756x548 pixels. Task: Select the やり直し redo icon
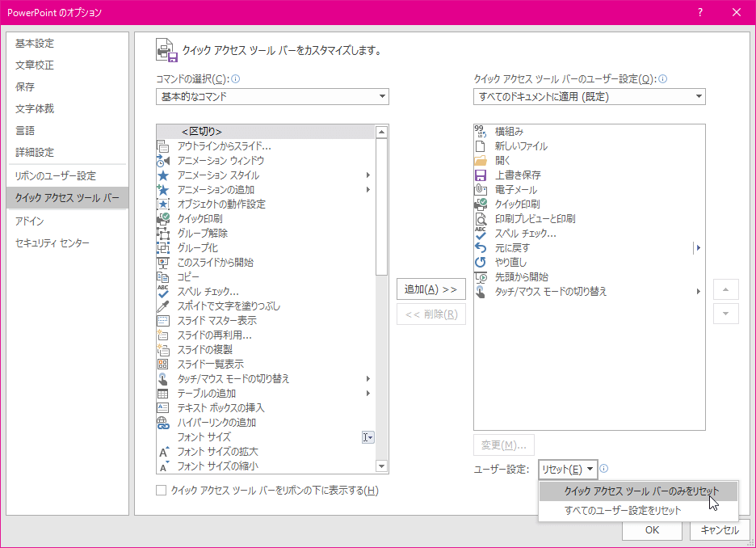point(481,263)
